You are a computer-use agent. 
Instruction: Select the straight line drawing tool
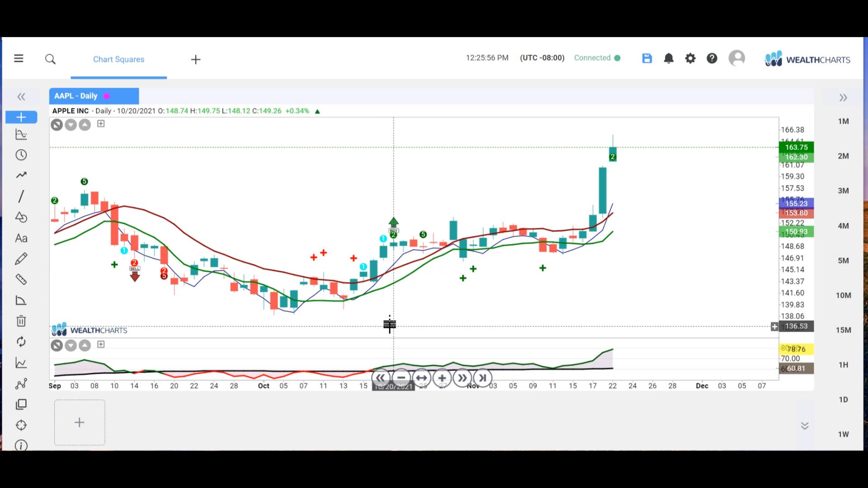(21, 196)
